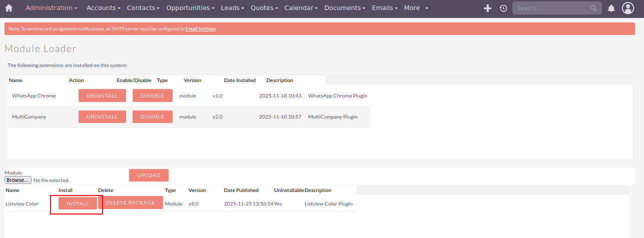Install the Listview Color package
644x238 pixels.
pyautogui.click(x=78, y=203)
